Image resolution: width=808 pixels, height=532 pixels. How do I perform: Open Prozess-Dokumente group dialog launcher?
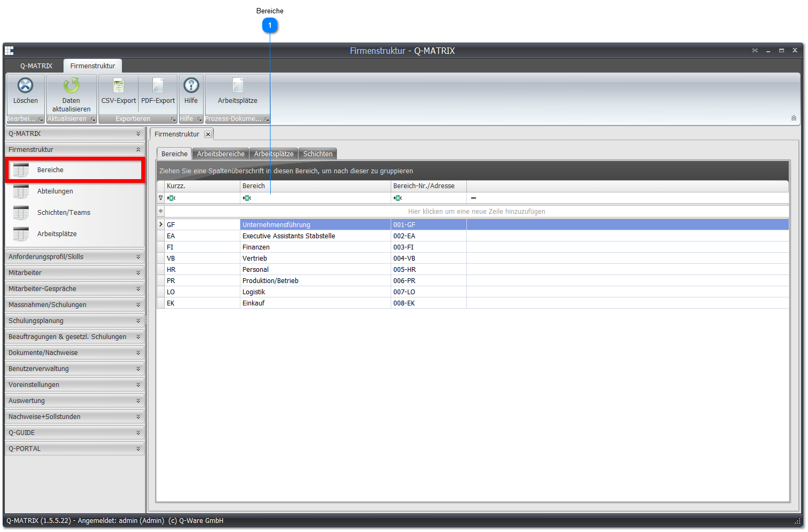[266, 119]
